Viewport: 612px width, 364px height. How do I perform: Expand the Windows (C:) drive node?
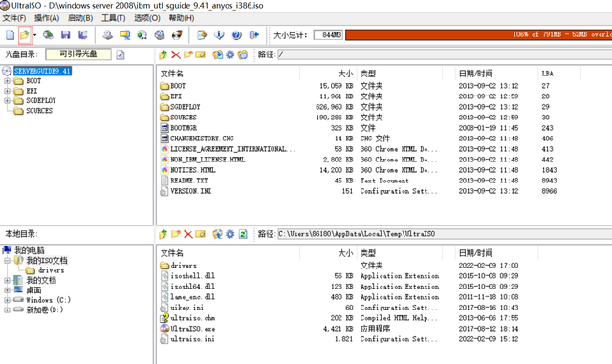coord(7,300)
